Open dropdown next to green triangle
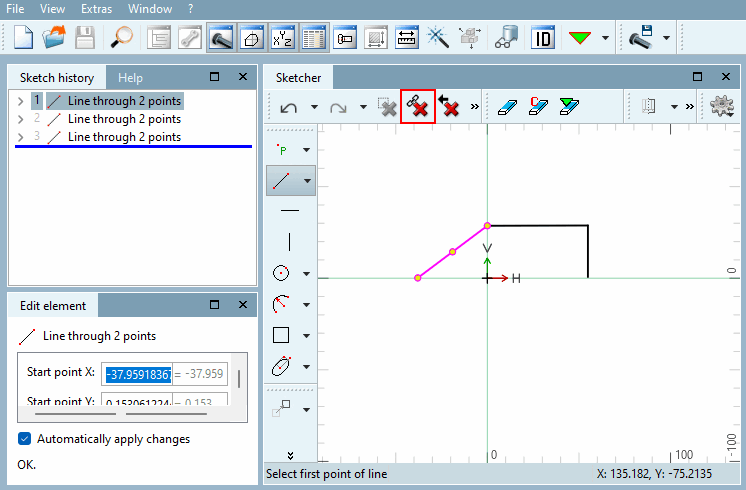746x490 pixels. (x=605, y=38)
